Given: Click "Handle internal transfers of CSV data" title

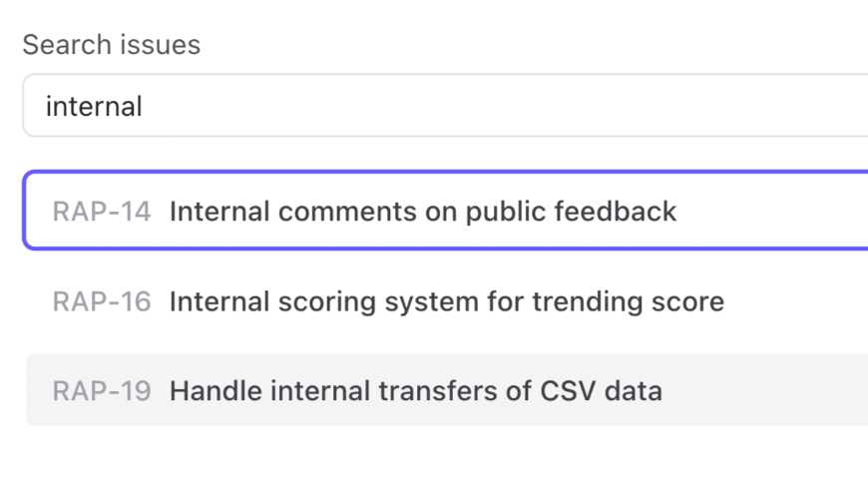Looking at the screenshot, I should click(415, 390).
